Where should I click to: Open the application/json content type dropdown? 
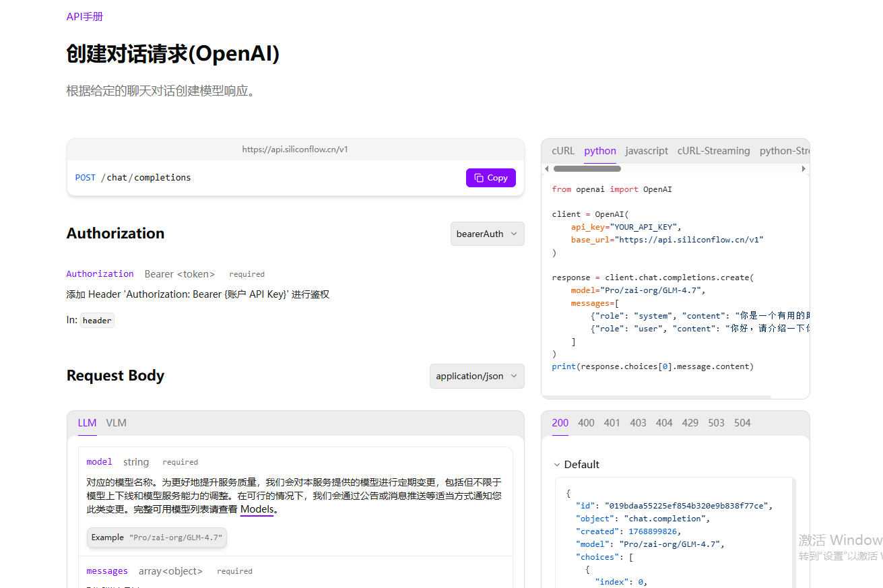tap(477, 376)
